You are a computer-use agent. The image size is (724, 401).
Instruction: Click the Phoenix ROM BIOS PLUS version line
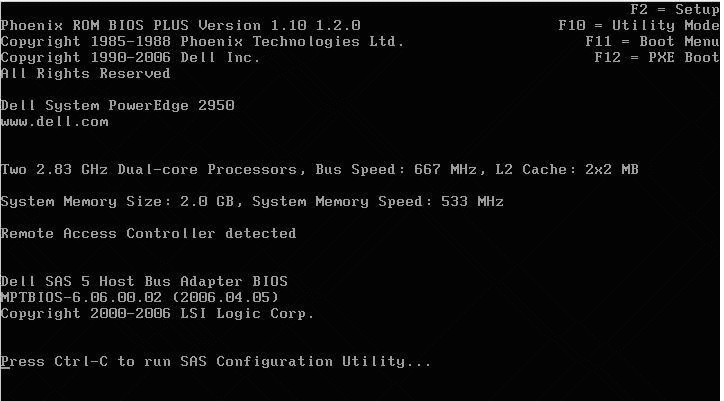click(181, 25)
